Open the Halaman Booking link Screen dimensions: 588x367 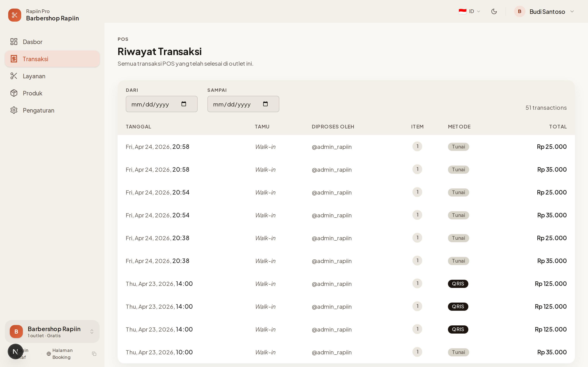point(62,354)
